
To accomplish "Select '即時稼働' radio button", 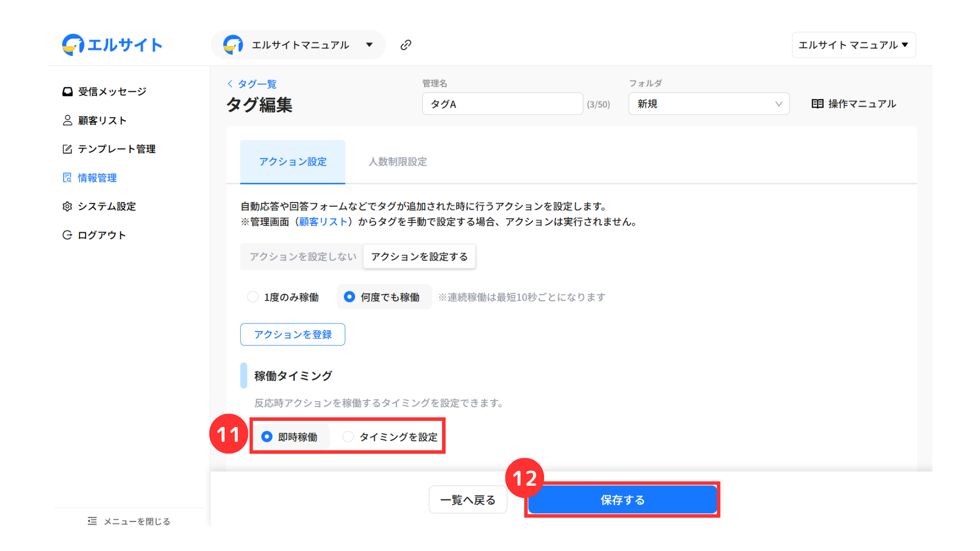I will coord(267,437).
